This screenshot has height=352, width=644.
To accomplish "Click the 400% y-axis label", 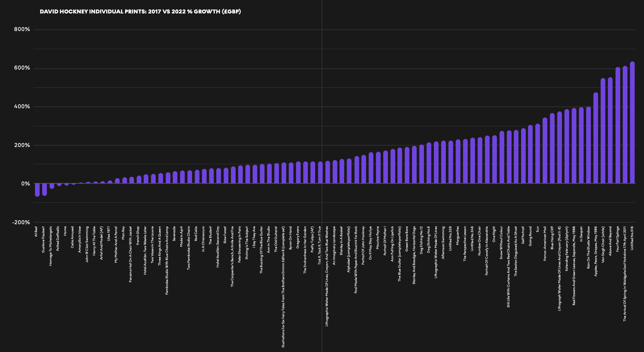I will [22, 106].
